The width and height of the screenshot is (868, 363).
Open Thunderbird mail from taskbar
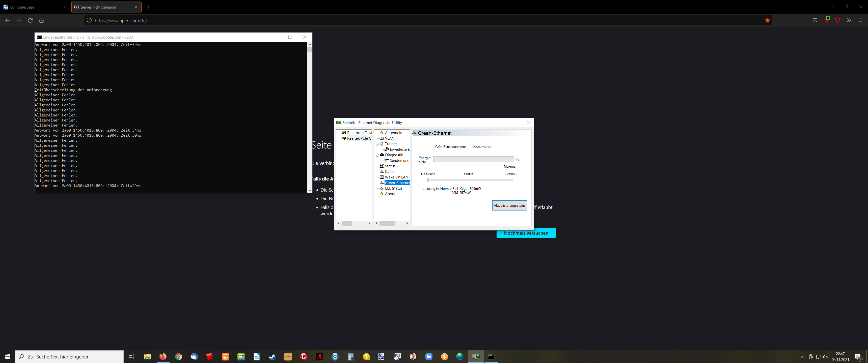point(194,357)
